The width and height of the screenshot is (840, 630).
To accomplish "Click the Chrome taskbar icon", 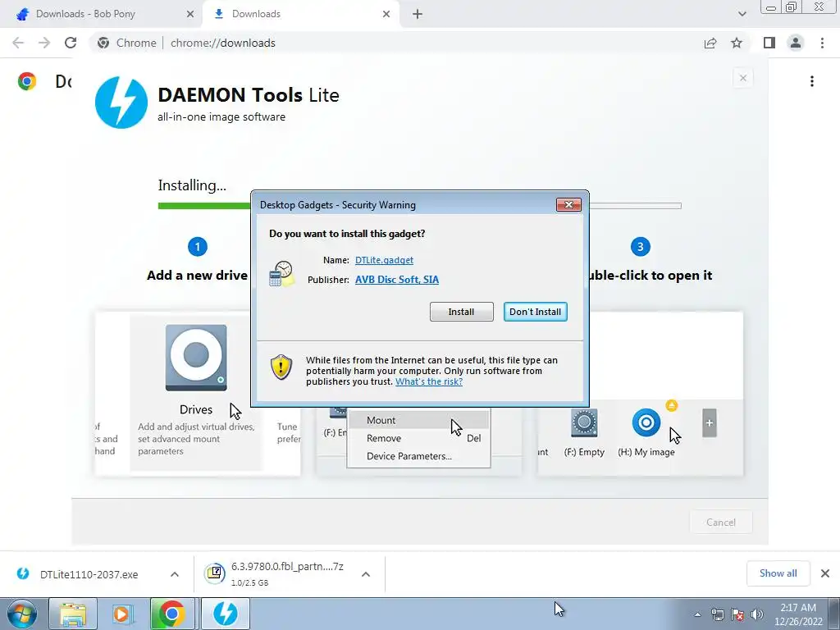I will tap(171, 614).
